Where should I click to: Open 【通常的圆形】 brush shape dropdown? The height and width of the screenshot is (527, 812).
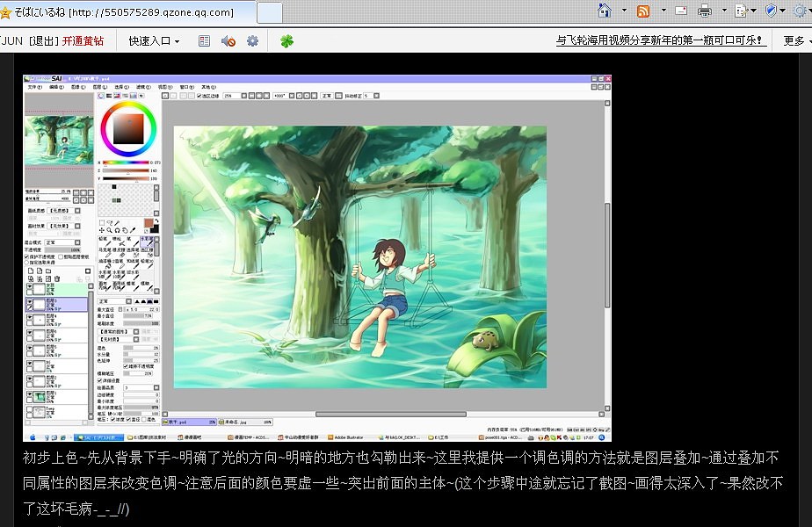point(119,331)
